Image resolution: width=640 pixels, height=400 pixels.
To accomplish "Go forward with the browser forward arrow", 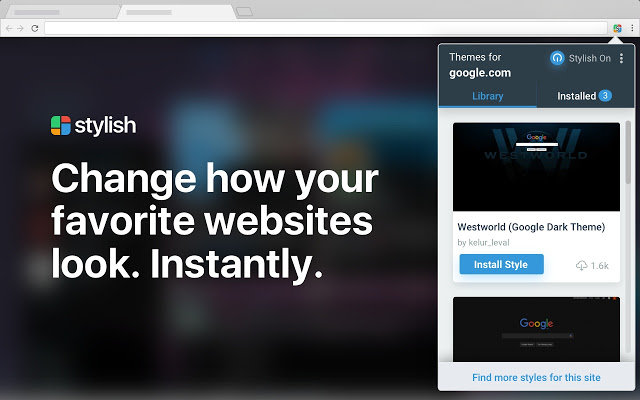I will 20,28.
